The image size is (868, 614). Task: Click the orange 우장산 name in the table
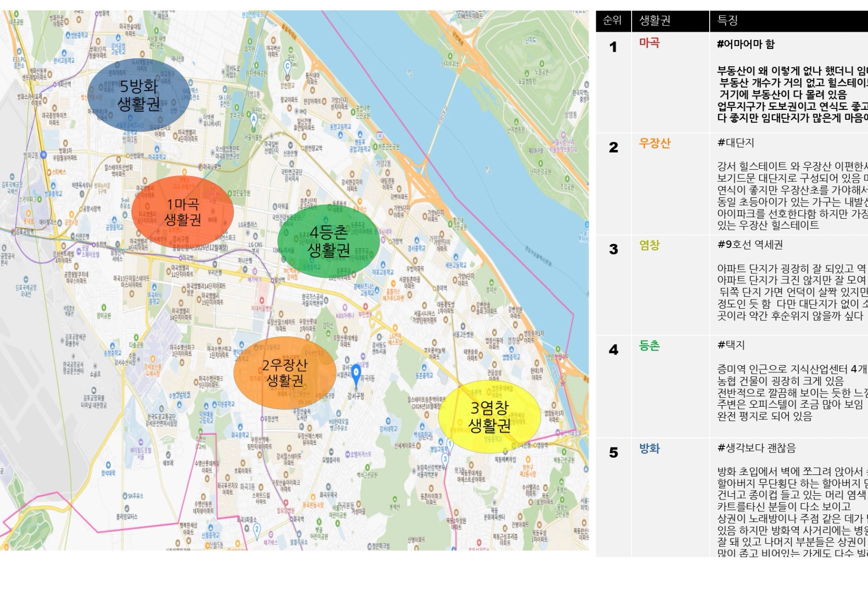655,143
